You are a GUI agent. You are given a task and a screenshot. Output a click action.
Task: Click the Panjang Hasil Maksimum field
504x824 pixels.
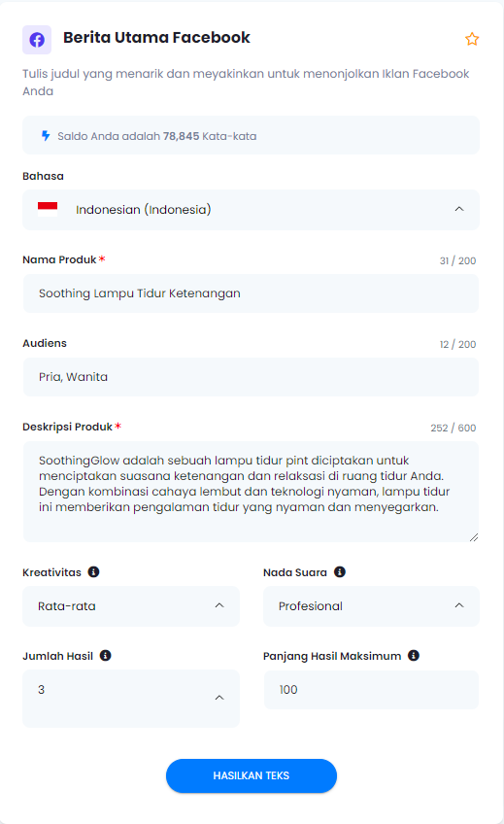click(x=371, y=690)
